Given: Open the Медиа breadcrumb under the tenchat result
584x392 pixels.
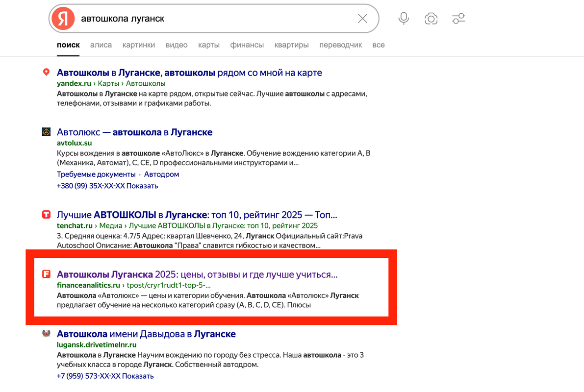Looking at the screenshot, I should [x=111, y=225].
